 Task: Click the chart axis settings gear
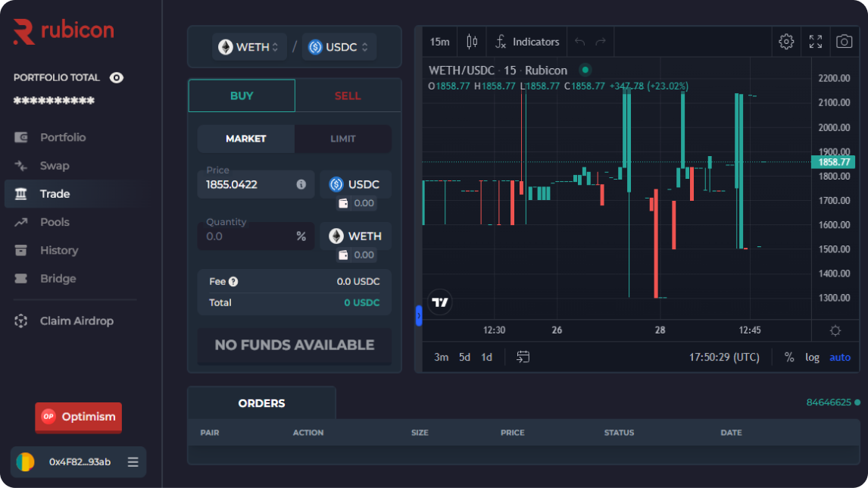(835, 330)
